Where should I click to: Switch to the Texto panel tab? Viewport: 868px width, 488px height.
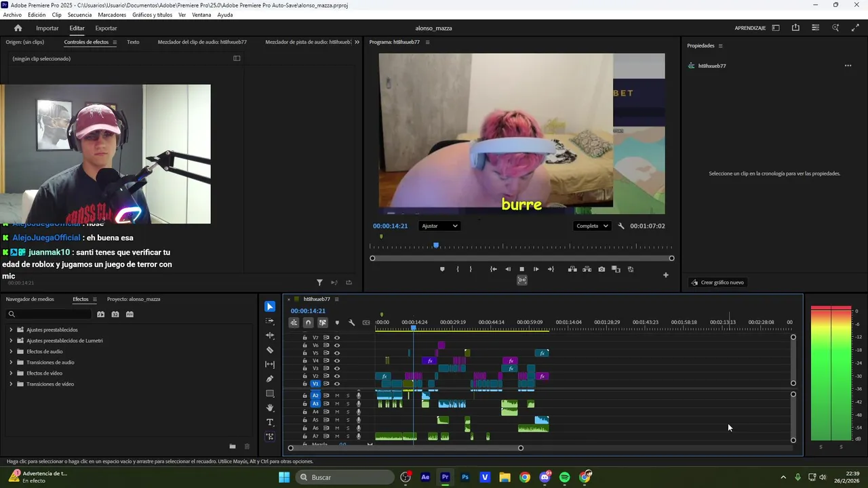133,42
